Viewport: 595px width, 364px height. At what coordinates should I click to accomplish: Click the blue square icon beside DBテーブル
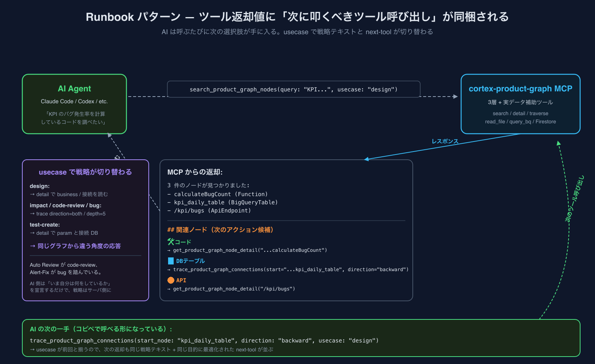171,261
